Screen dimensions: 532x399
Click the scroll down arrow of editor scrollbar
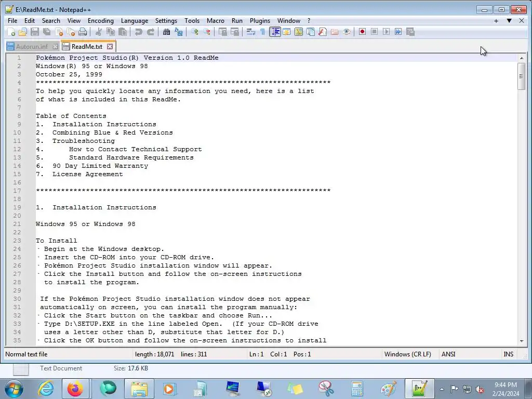[522, 341]
